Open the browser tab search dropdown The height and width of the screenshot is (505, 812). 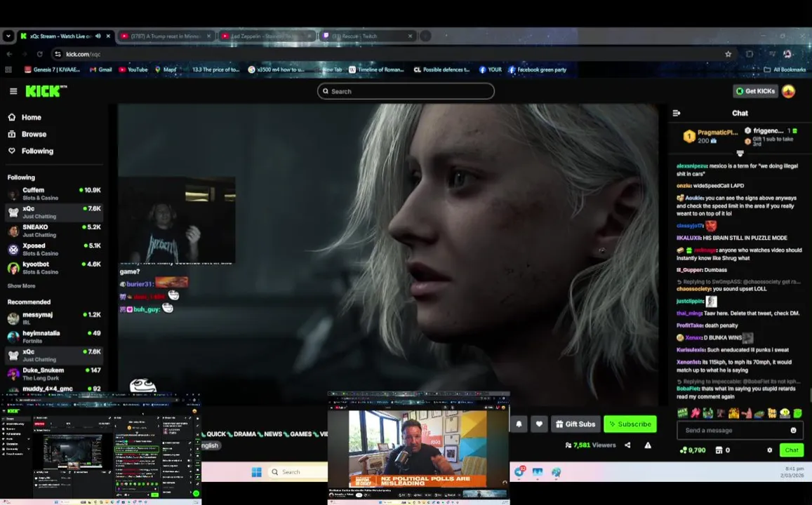8,36
